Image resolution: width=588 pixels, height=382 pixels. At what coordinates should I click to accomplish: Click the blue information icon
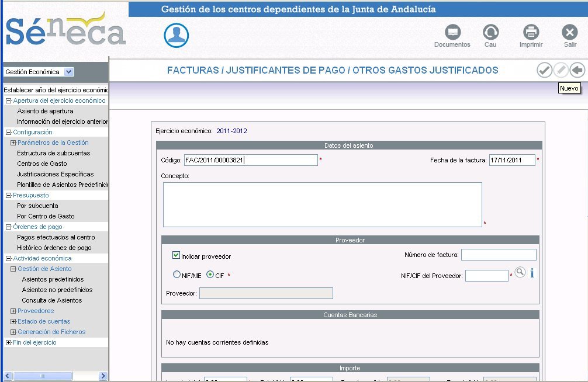coord(532,273)
